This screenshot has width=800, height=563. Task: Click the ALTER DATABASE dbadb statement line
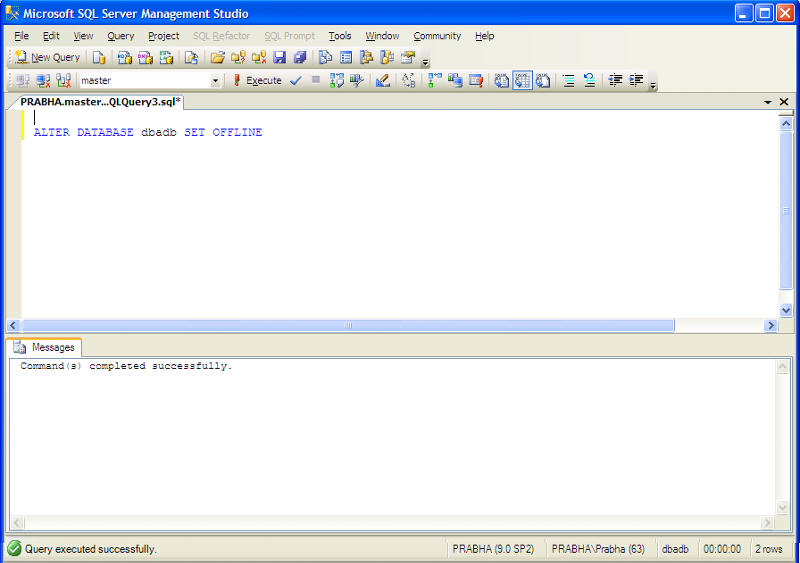pyautogui.click(x=148, y=132)
